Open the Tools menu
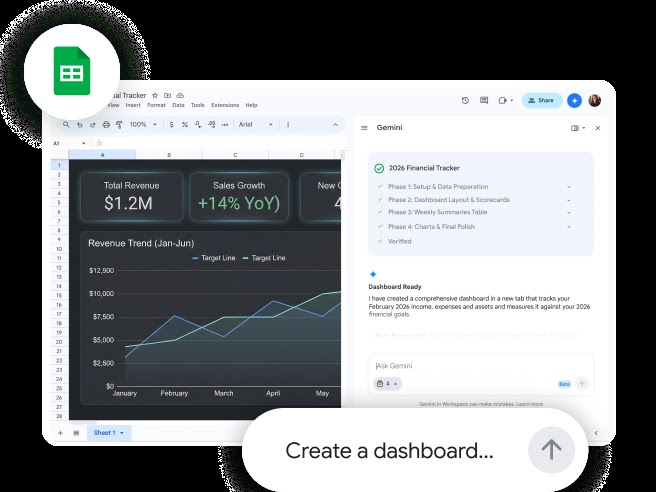656x492 pixels. coord(197,105)
